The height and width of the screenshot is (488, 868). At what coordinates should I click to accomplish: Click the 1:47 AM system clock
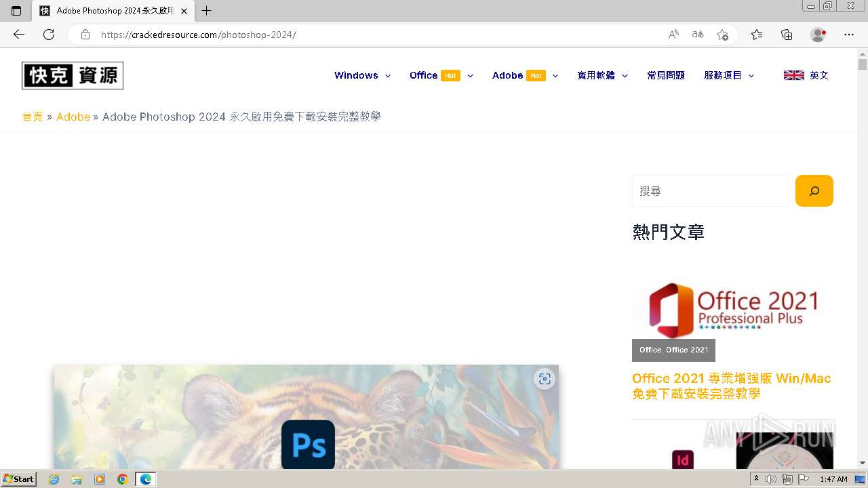point(833,479)
